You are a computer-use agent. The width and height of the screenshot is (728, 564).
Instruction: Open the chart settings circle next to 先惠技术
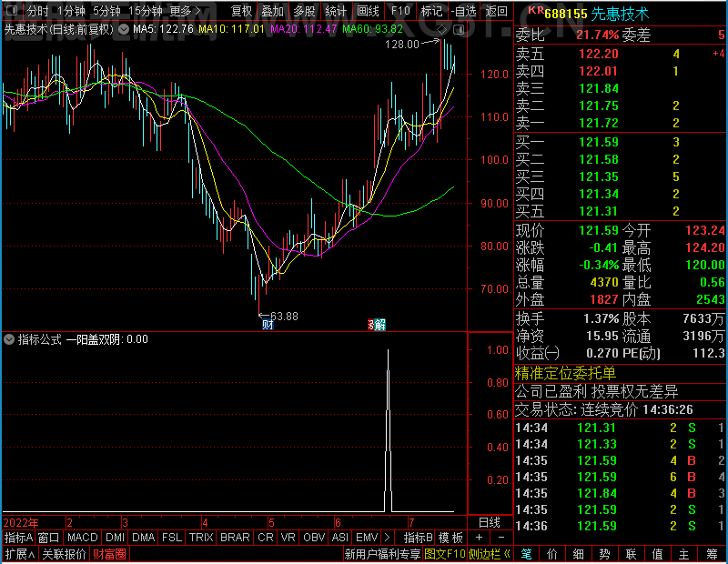(124, 30)
